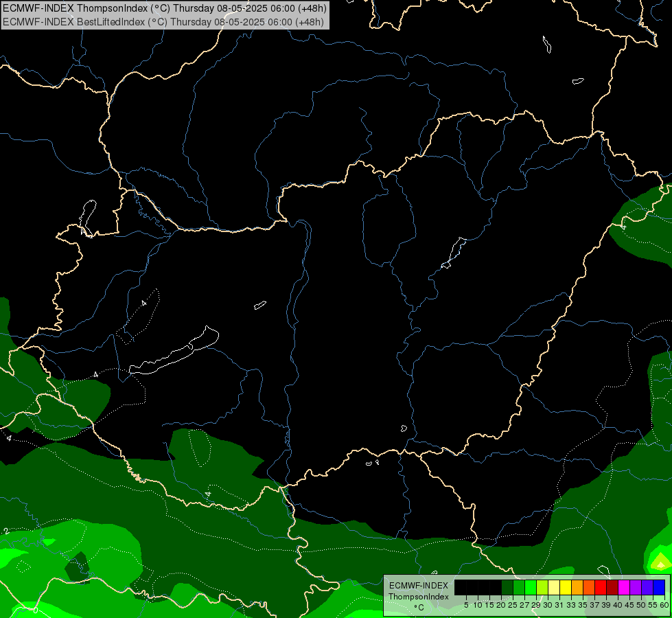Click legend tick value 30
Screen dimensions: 672x618
[548, 605]
